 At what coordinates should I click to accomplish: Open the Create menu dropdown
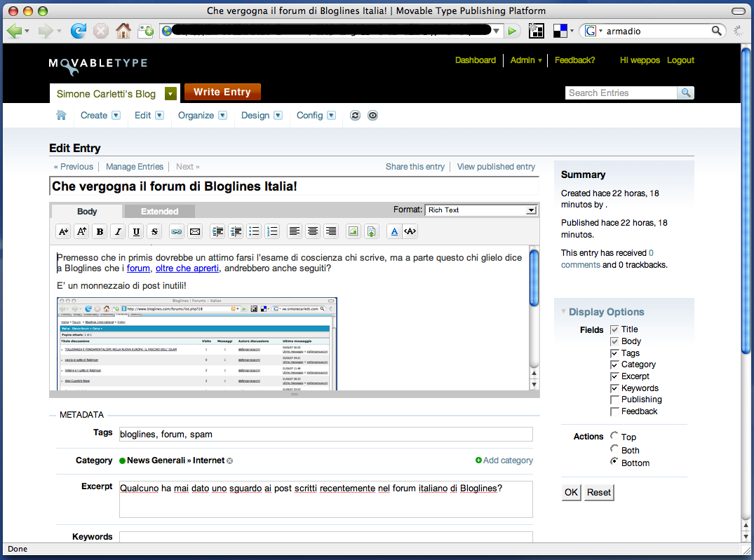(116, 116)
